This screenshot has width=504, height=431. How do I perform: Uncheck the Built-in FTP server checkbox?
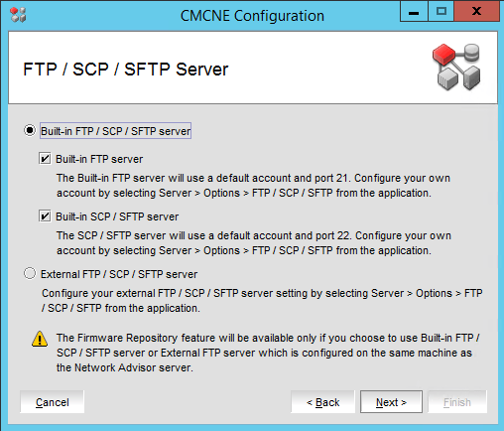[x=45, y=159]
